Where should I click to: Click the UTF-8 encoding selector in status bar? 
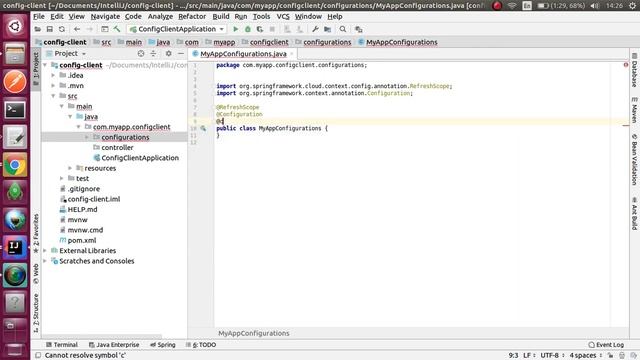[551, 356]
